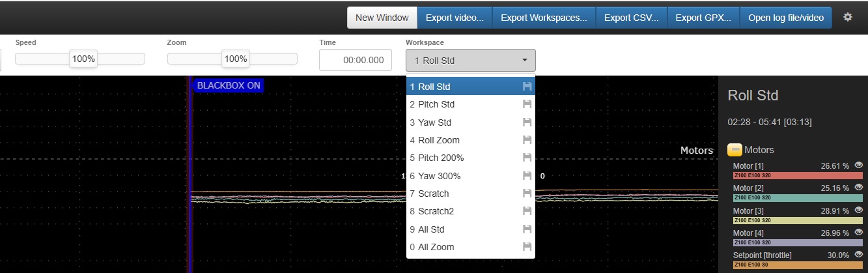Image resolution: width=868 pixels, height=273 pixels.
Task: Open the settings gear icon
Action: [847, 18]
